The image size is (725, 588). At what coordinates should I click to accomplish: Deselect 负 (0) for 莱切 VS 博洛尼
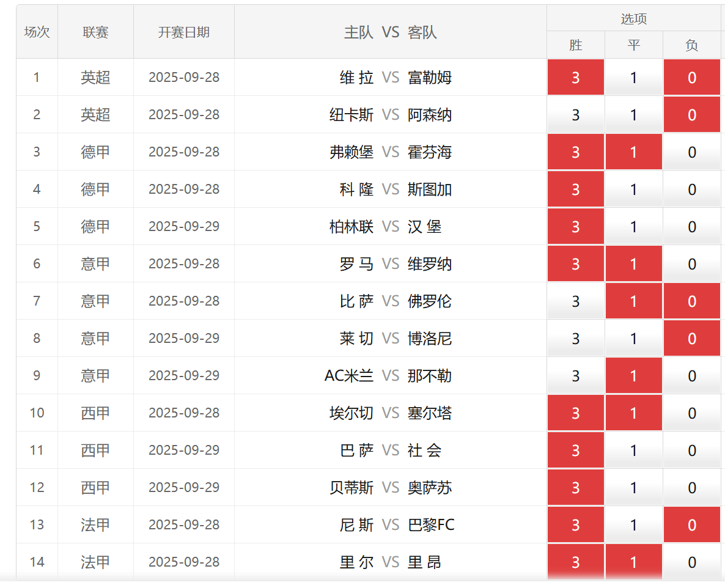click(x=691, y=339)
